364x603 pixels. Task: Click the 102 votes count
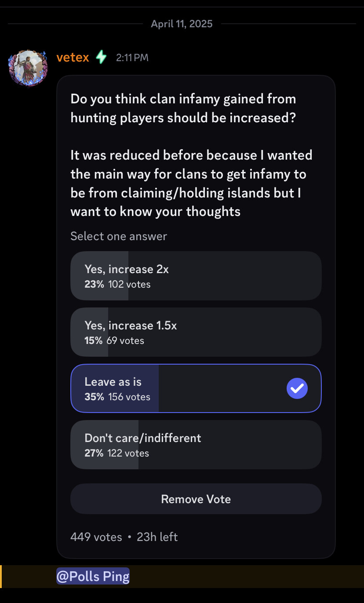130,284
